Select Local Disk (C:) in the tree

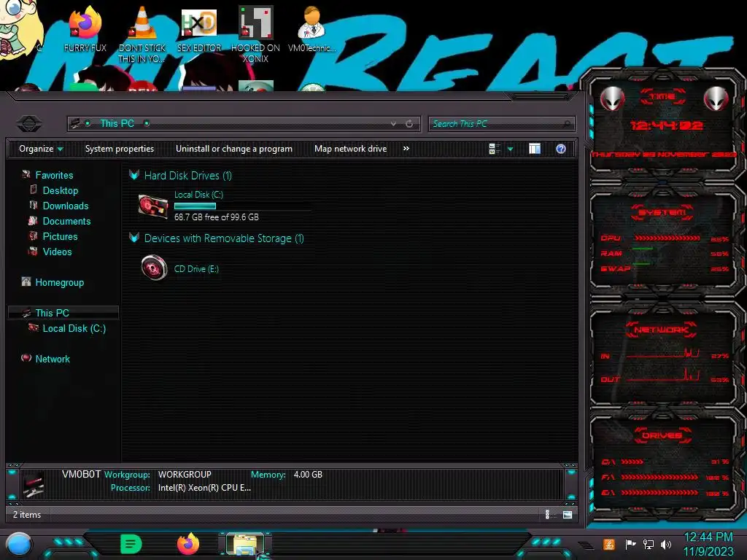point(74,328)
